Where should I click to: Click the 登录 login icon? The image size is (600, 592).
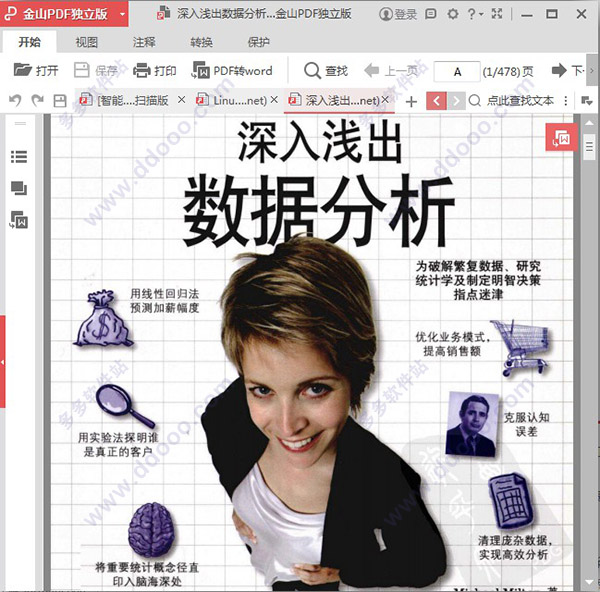(x=398, y=14)
